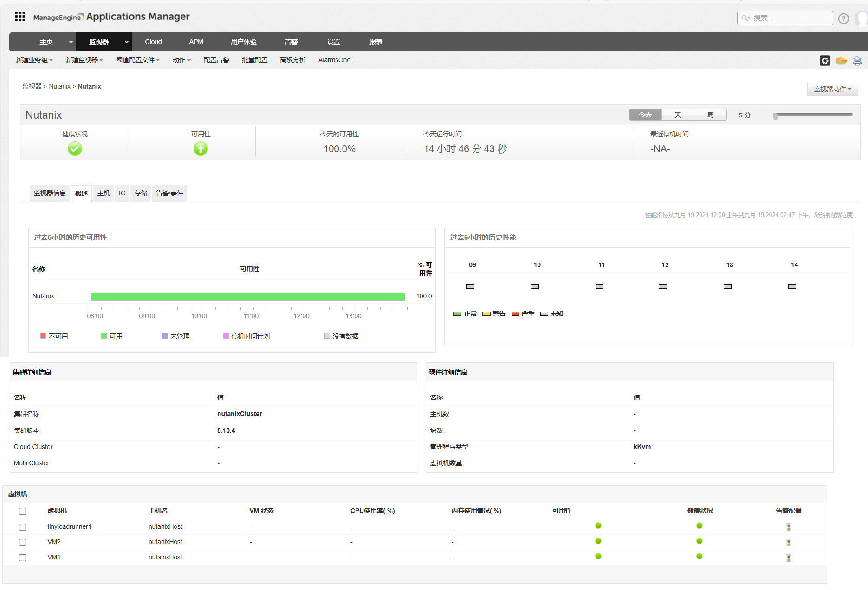Click the AlarmsOne link
Image resolution: width=868 pixels, height=590 pixels.
point(334,60)
